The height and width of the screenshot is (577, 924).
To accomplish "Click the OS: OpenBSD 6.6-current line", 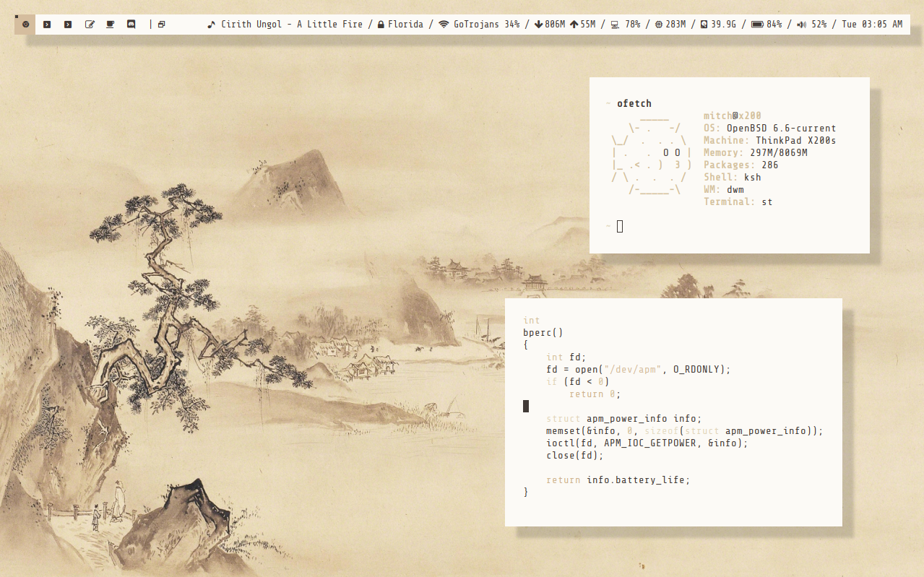I will [x=770, y=128].
